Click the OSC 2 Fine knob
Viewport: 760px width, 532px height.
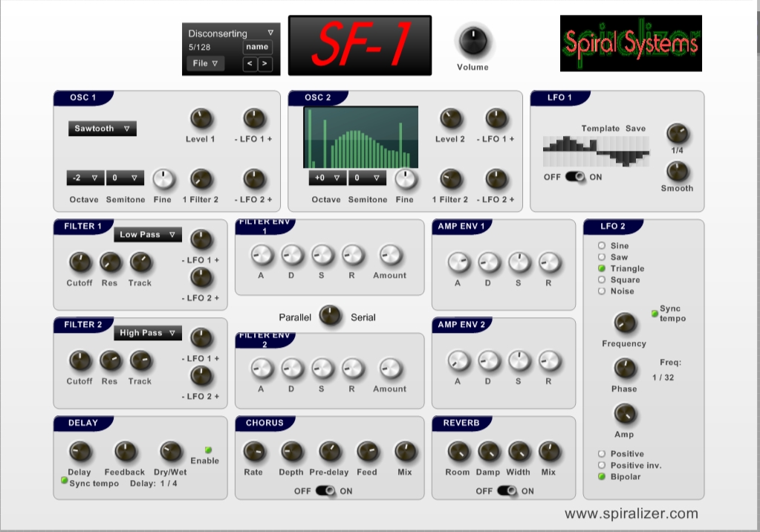[405, 179]
